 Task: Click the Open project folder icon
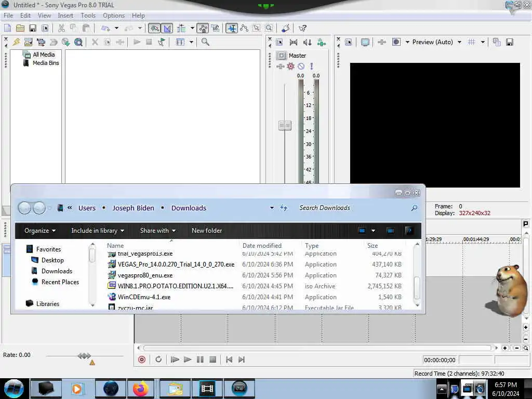coord(20,28)
